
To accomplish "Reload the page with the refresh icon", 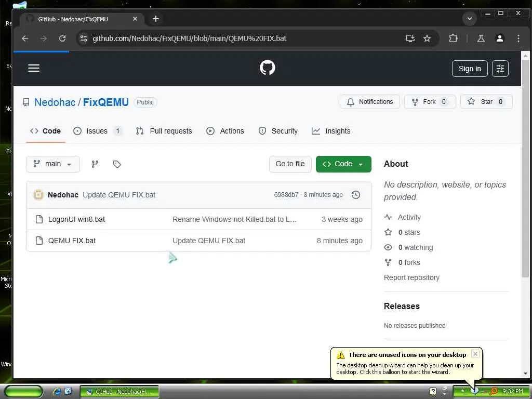I will [x=62, y=38].
